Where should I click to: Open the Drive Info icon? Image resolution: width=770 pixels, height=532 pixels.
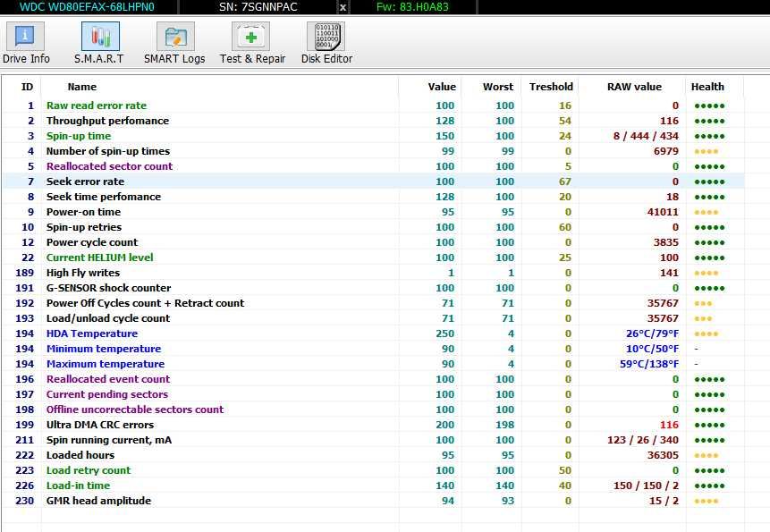click(26, 37)
